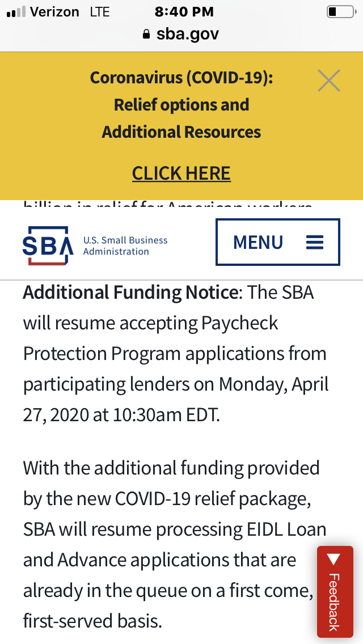The height and width of the screenshot is (644, 363).
Task: Tap the battery icon in status bar
Action: (340, 12)
